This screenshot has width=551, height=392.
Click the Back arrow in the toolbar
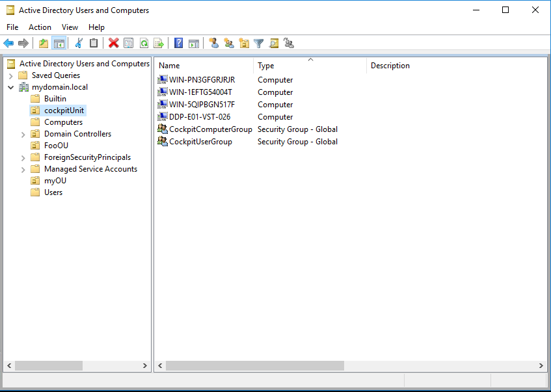8,43
